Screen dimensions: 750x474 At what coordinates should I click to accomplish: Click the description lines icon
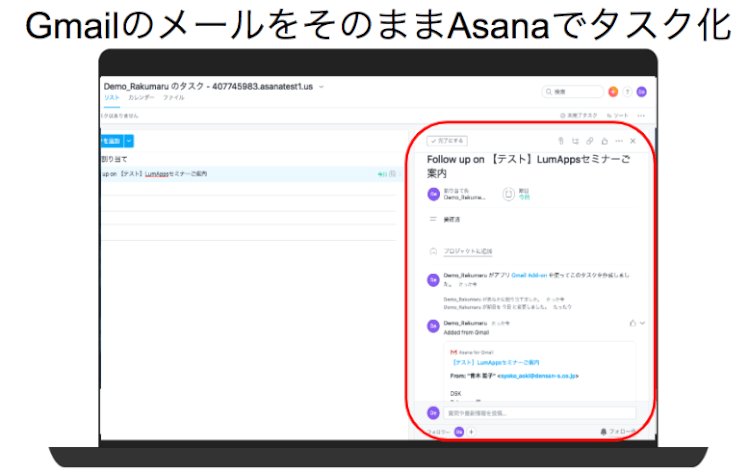pyautogui.click(x=433, y=219)
